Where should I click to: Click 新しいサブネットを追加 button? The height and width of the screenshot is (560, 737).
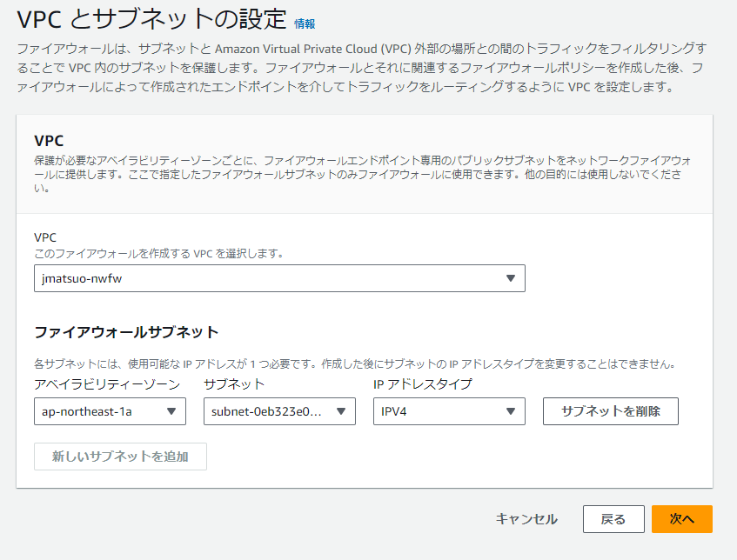120,457
